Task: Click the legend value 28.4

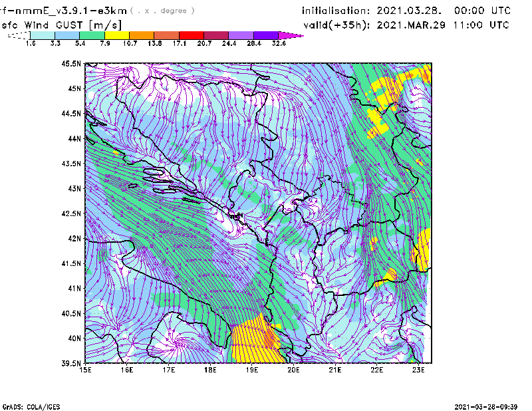Action: point(254,43)
